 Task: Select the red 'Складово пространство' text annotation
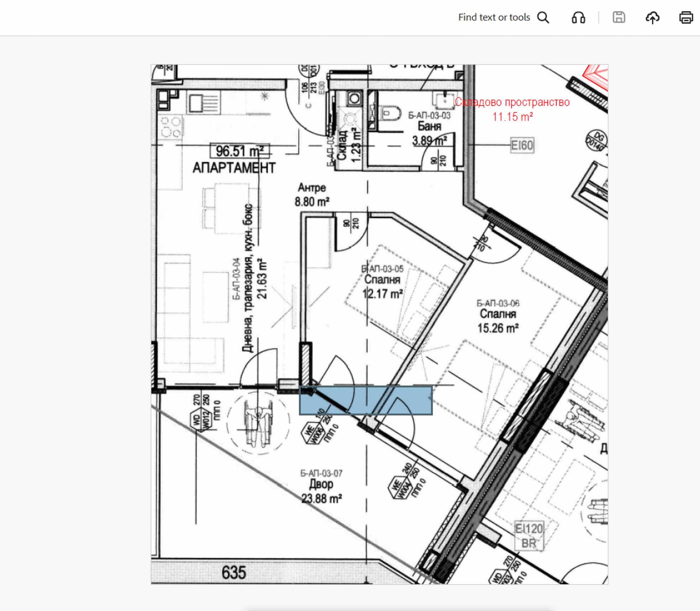[512, 102]
